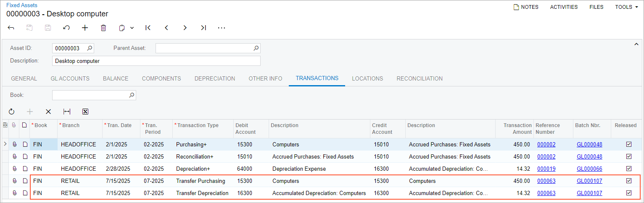Screen dimensions: 644x203
Task: Switch to the Depreciation tab
Action: tap(214, 78)
